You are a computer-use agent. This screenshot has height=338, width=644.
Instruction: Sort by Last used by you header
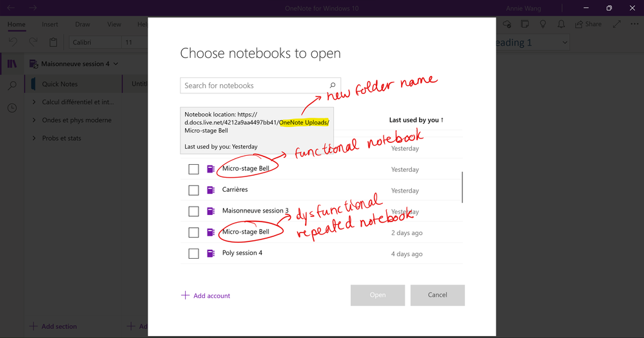tap(416, 120)
